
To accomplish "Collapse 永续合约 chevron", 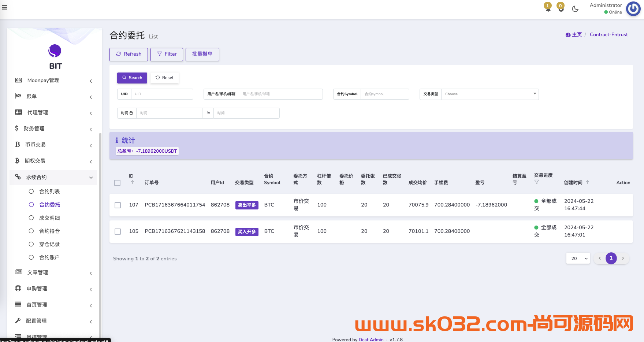I will (91, 178).
